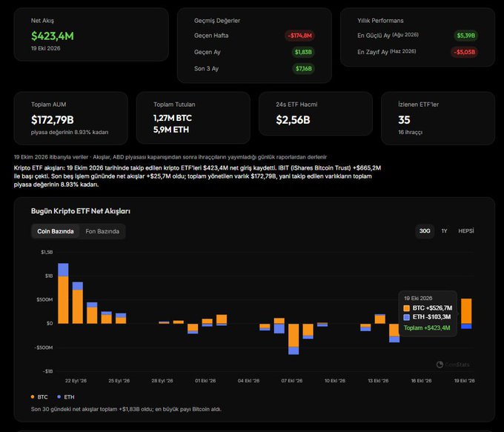Switch to the Fon Bazında tab
This screenshot has height=432, width=504.
click(102, 231)
